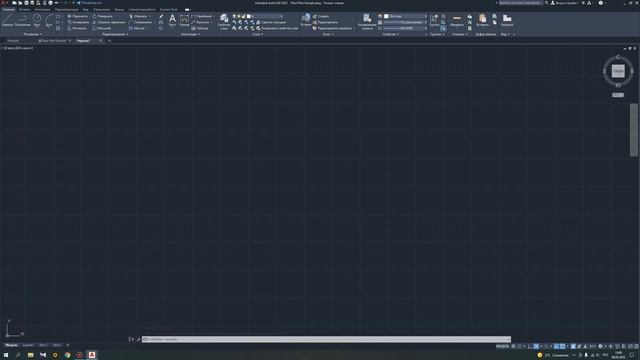Viewport: 640px width, 360px height.
Task: Click the ViewCube top face
Action: [618, 71]
